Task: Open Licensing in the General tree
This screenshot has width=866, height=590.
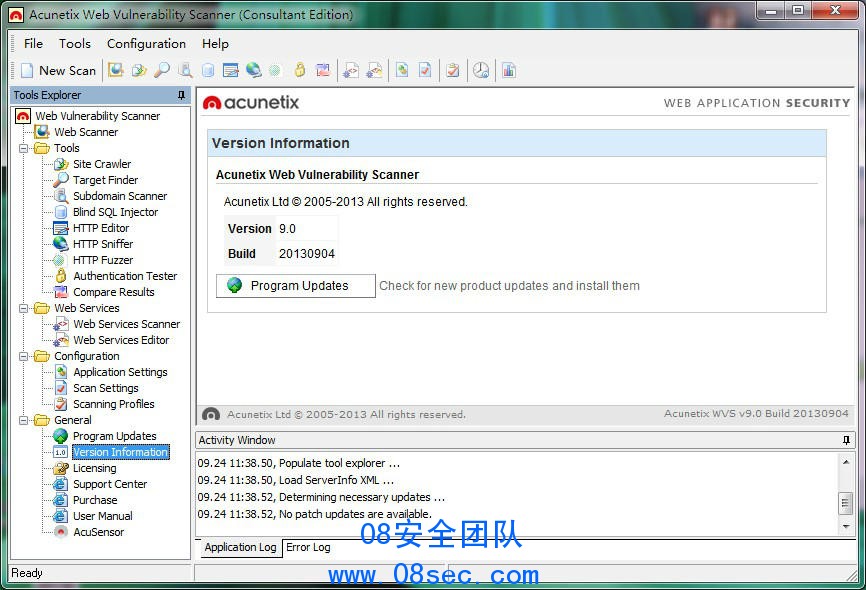Action: pyautogui.click(x=94, y=468)
